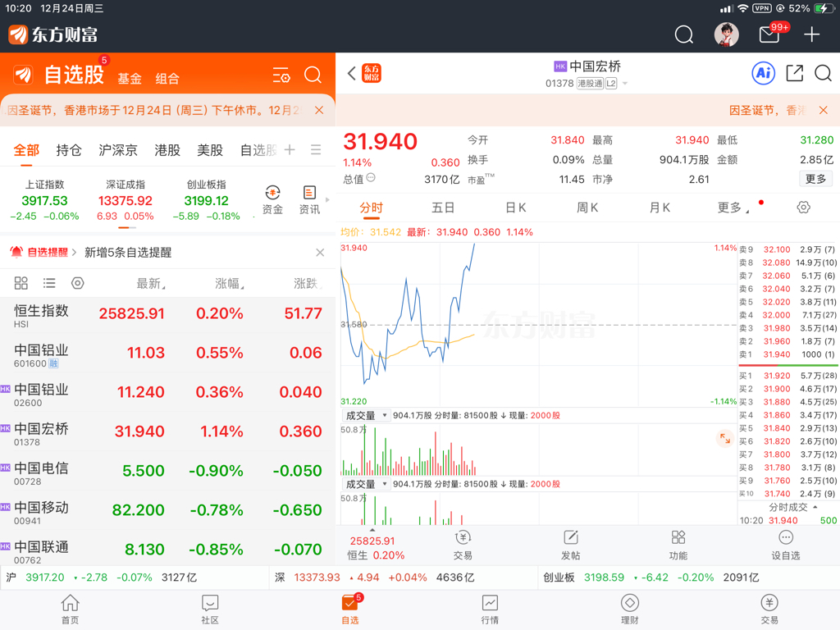Switch watchlist to list view
The image size is (840, 630).
[x=49, y=283]
